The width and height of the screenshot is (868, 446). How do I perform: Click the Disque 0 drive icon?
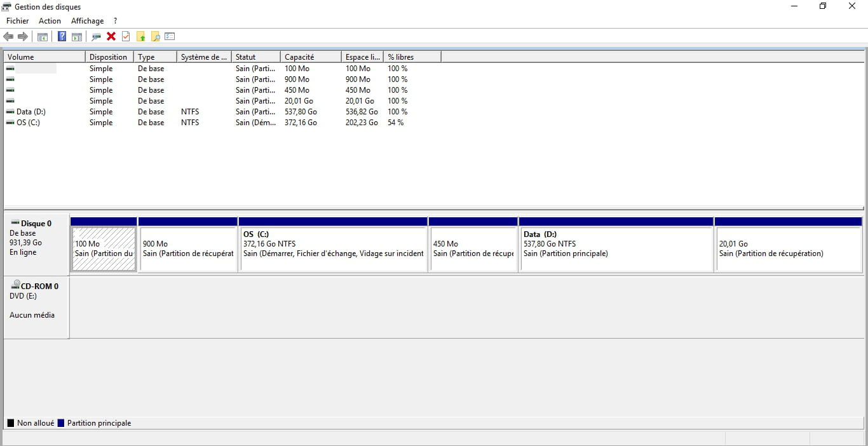coord(15,222)
